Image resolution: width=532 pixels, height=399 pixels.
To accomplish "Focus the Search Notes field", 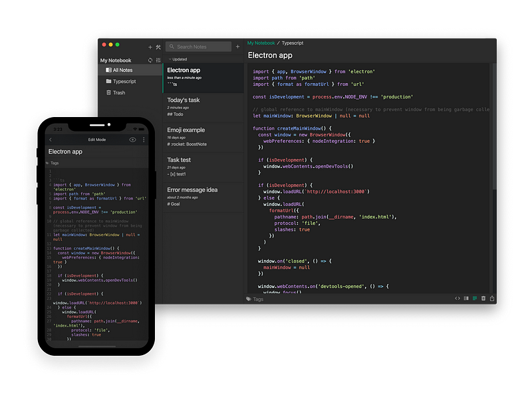I will click(x=198, y=47).
